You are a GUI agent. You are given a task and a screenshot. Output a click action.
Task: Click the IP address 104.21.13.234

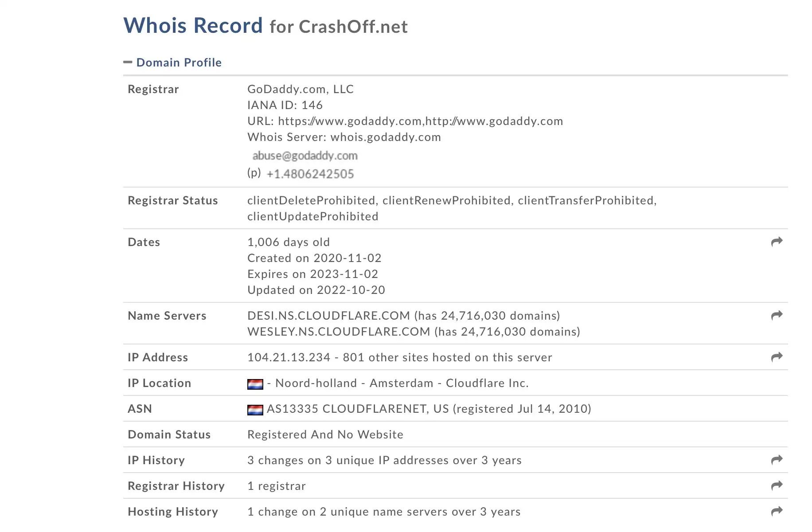tap(289, 357)
